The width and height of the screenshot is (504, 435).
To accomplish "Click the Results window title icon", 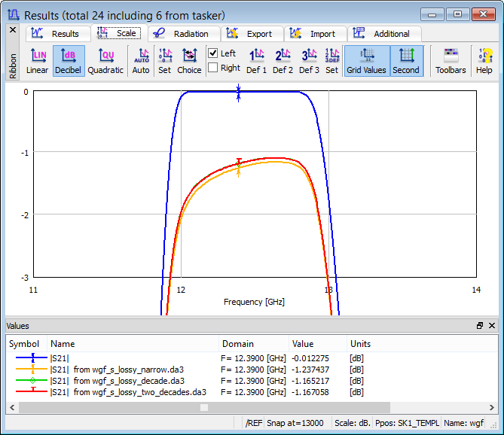I will [14, 15].
